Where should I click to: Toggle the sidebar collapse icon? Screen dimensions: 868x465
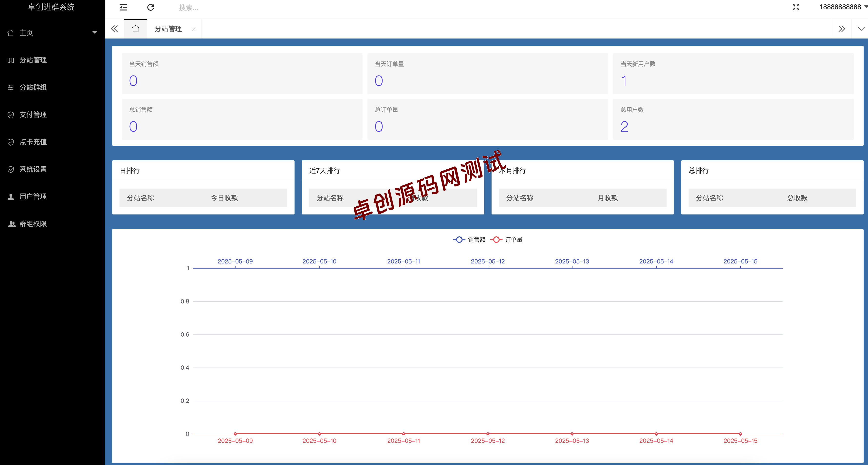[x=123, y=7]
